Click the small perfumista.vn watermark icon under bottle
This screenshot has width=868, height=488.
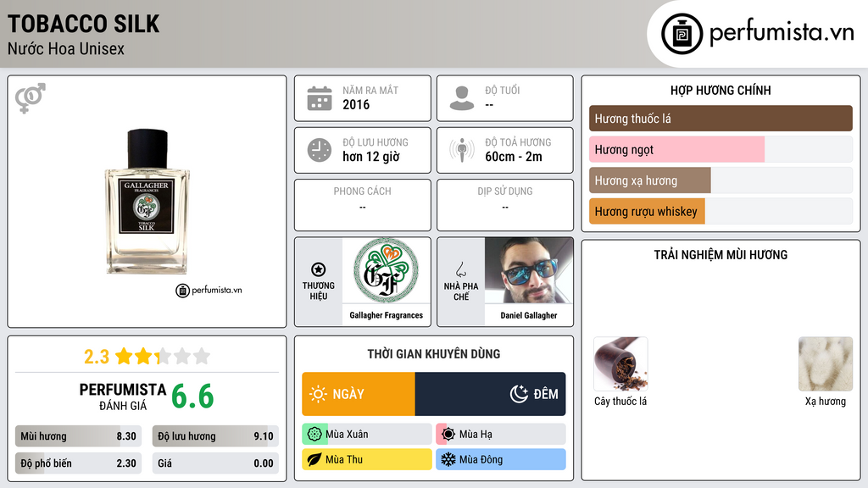[183, 291]
